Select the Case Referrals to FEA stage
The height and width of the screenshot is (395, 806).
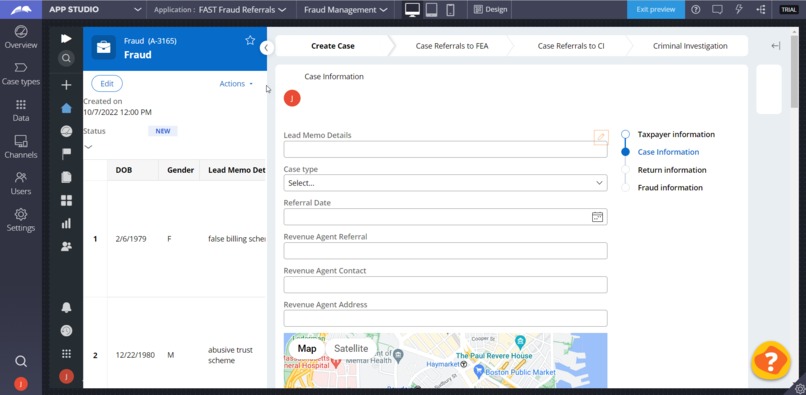tap(452, 46)
